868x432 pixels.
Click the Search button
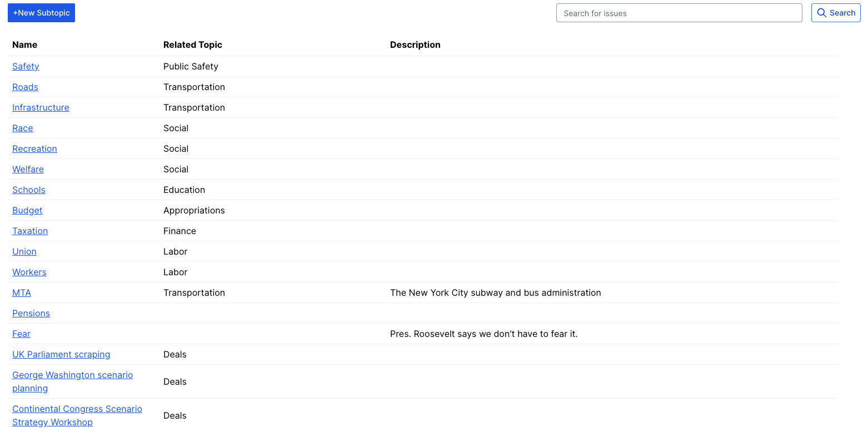[x=836, y=13]
